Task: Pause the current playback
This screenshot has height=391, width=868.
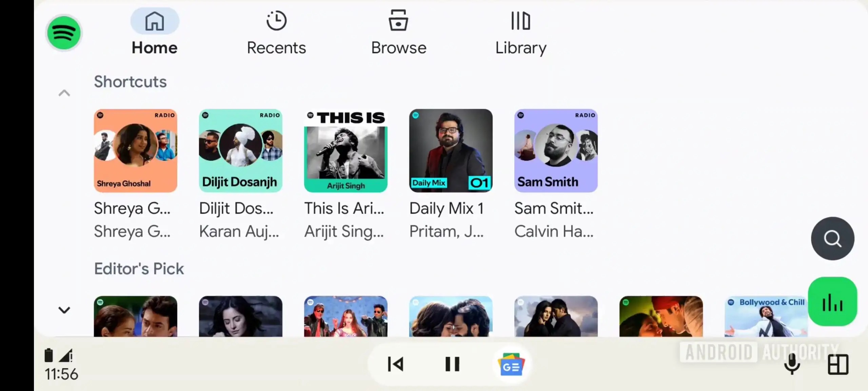Action: (452, 364)
